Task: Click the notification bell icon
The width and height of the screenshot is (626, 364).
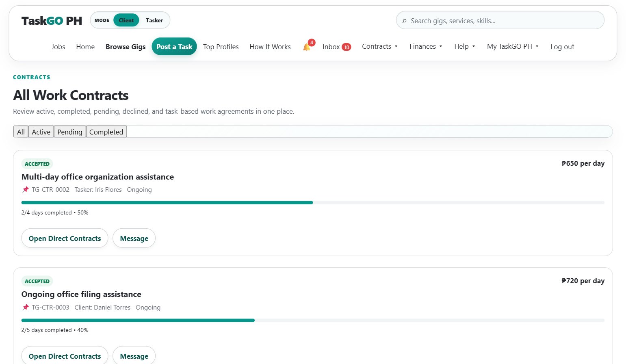Action: tap(307, 47)
